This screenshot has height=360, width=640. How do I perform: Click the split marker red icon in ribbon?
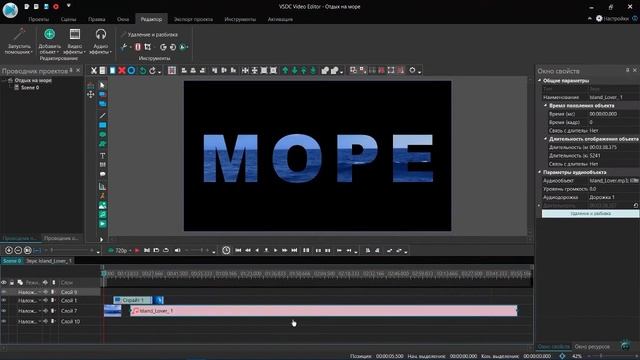pyautogui.click(x=138, y=47)
